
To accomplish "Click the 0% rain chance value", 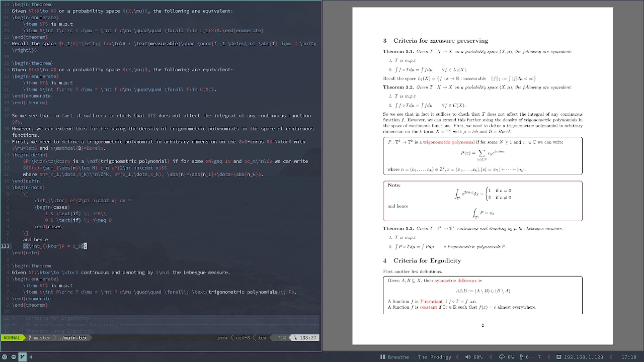I will click(511, 357).
